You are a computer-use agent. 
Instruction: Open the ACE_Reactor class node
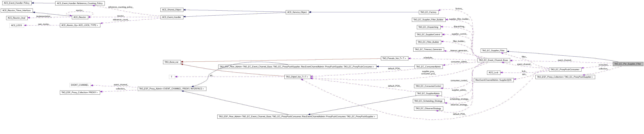click(x=80, y=17)
